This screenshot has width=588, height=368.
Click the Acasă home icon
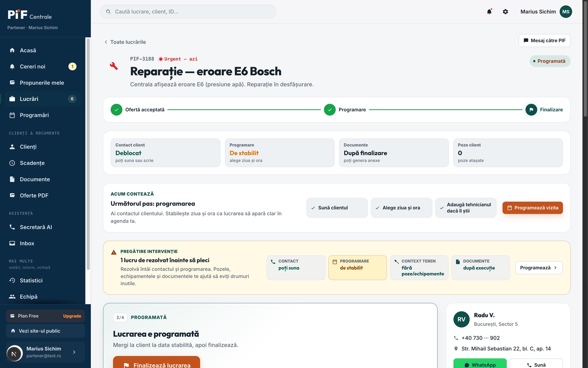12,50
